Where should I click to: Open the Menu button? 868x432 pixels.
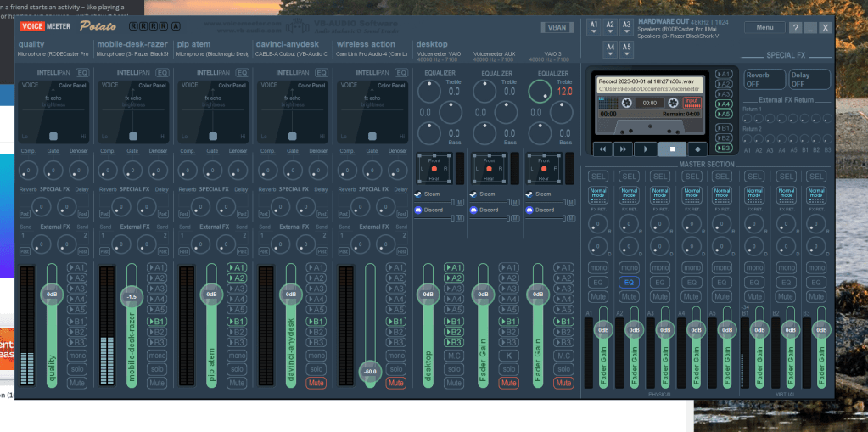[x=764, y=28]
